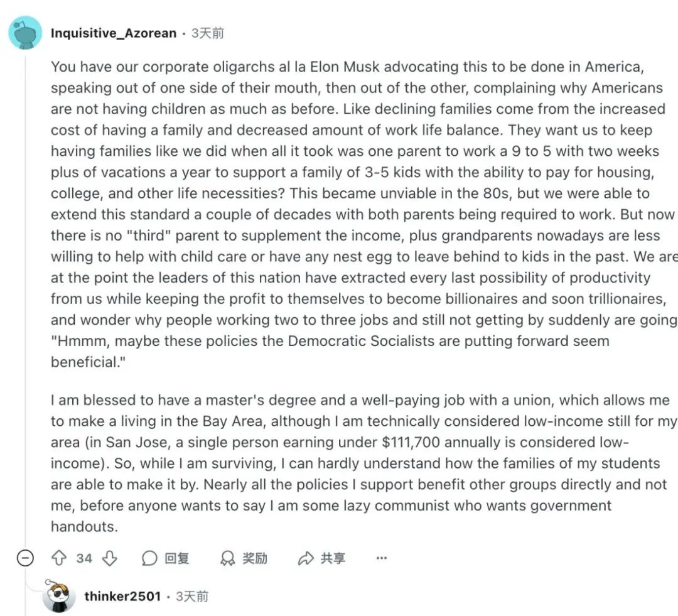This screenshot has width=678, height=616.
Task: Click the vote count 34
Action: point(84,558)
